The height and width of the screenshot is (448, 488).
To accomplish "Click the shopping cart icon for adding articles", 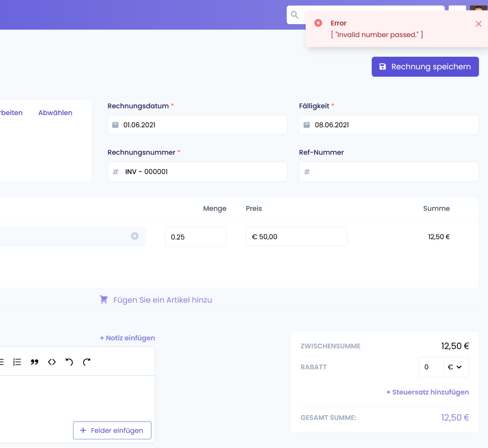I will coord(104,299).
